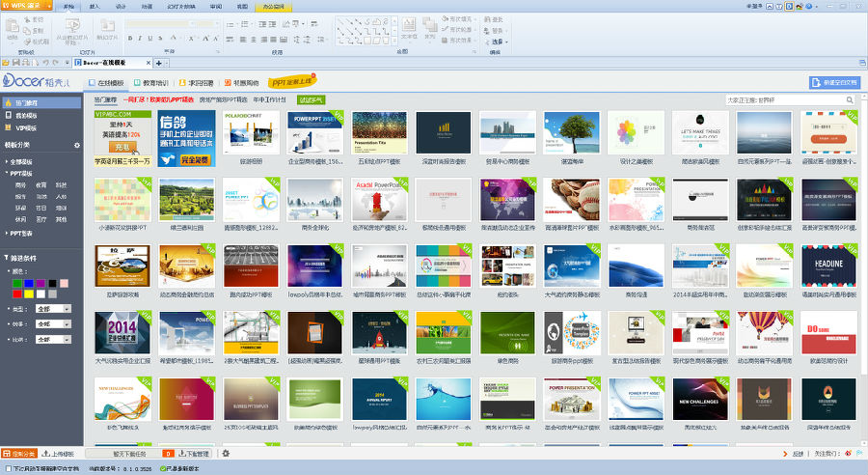
Task: Select the yellow color filter swatch
Action: point(29,293)
